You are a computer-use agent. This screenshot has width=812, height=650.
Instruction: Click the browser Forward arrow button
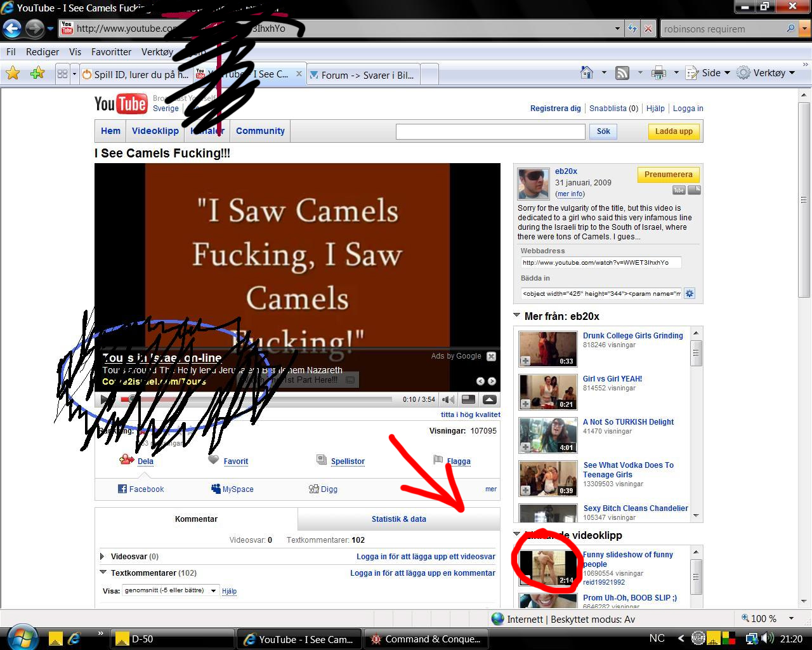[34, 29]
